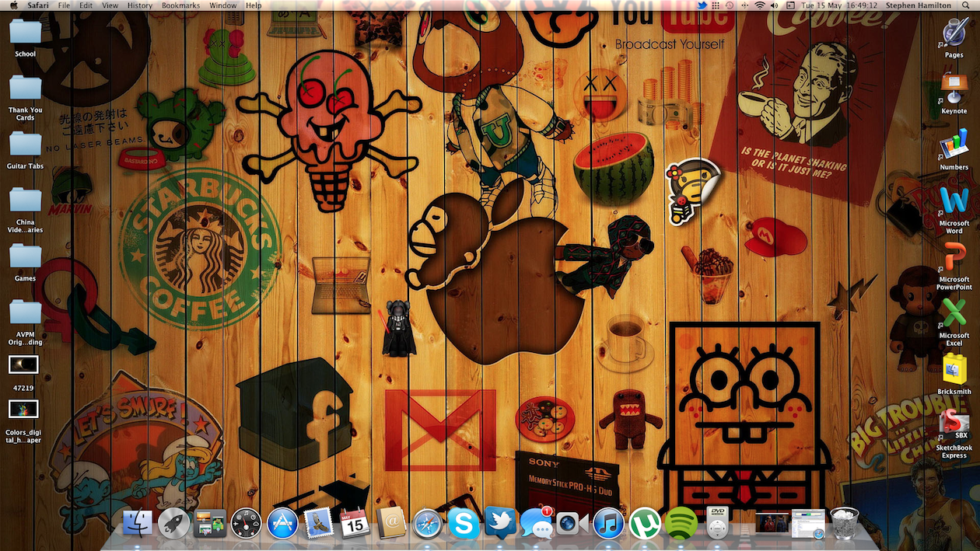980x551 pixels.
Task: Open the Microsoft Word desktop shortcut
Action: coord(954,210)
